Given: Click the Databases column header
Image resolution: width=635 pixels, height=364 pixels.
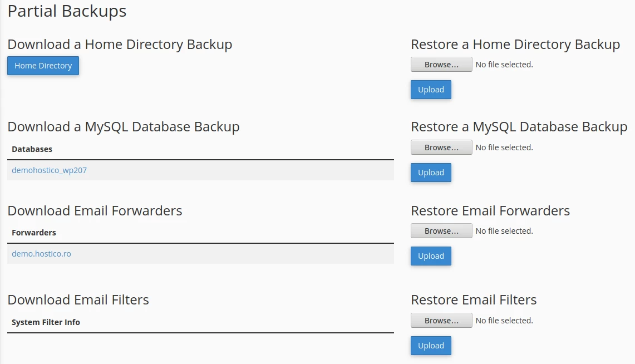Looking at the screenshot, I should pos(32,149).
